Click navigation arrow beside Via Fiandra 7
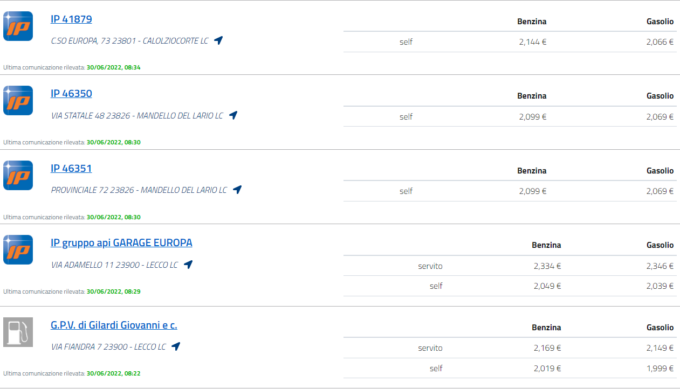The image size is (680, 389). pyautogui.click(x=176, y=346)
